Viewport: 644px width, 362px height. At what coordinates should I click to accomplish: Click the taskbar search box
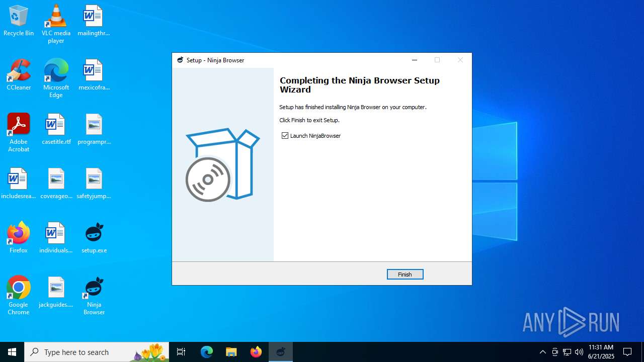click(x=97, y=352)
